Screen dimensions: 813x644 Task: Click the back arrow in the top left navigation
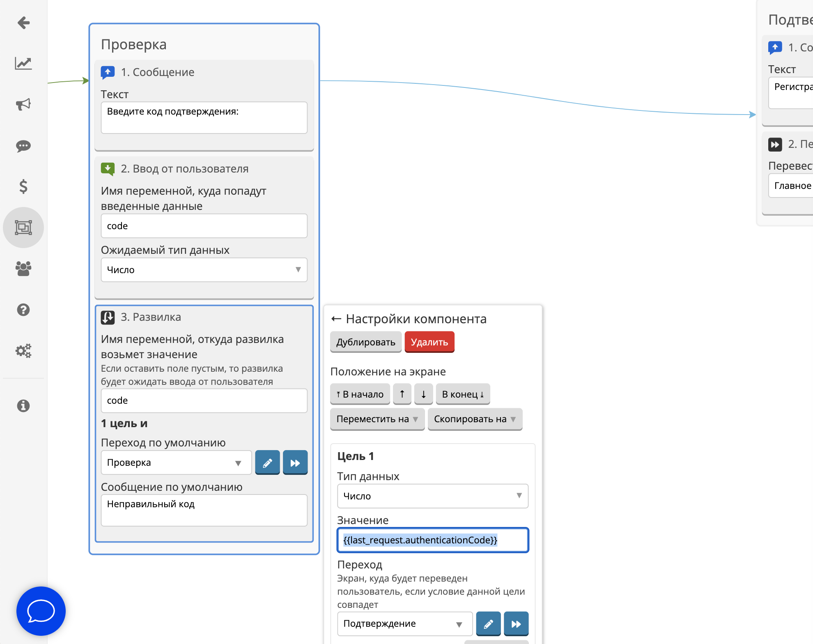[x=23, y=23]
